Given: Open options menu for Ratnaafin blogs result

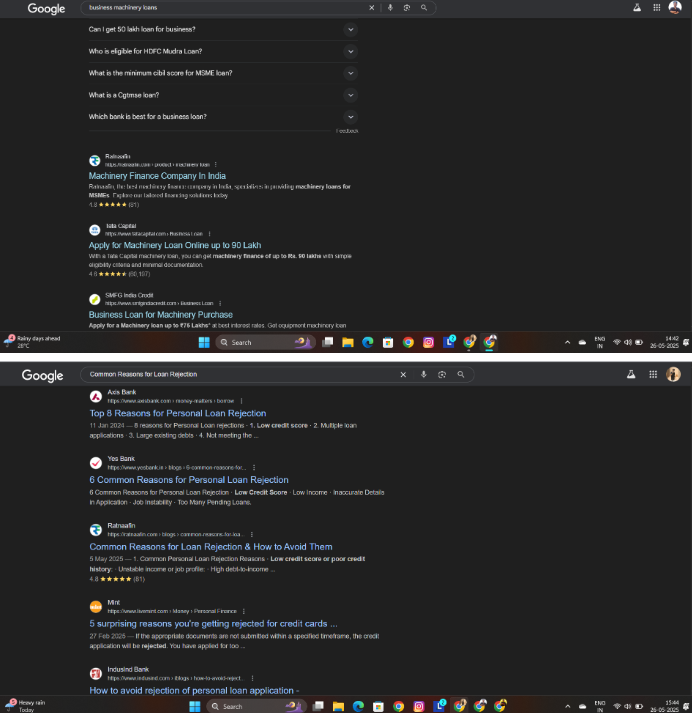Looking at the screenshot, I should pyautogui.click(x=251, y=534).
